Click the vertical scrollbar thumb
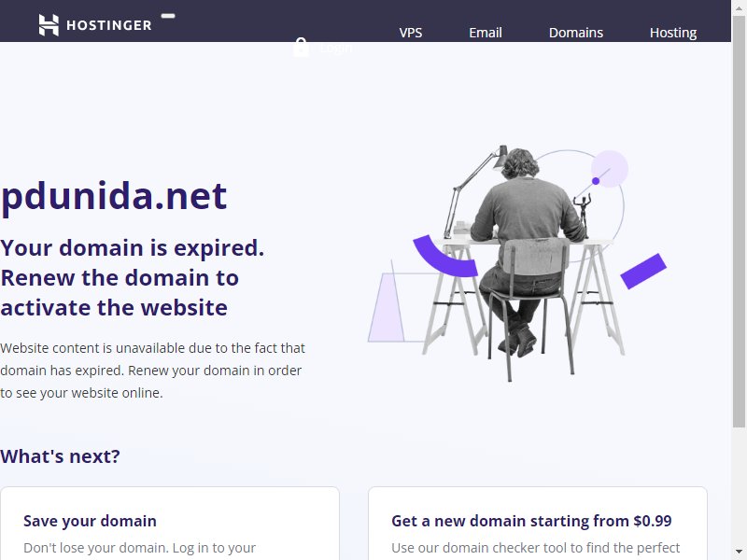 click(x=739, y=221)
